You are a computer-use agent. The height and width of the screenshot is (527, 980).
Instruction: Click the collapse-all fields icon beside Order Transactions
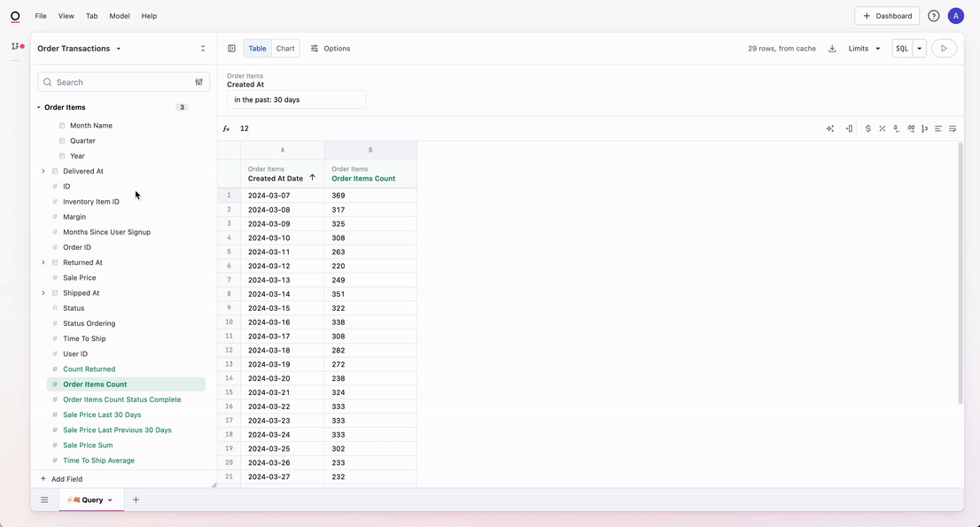point(203,48)
